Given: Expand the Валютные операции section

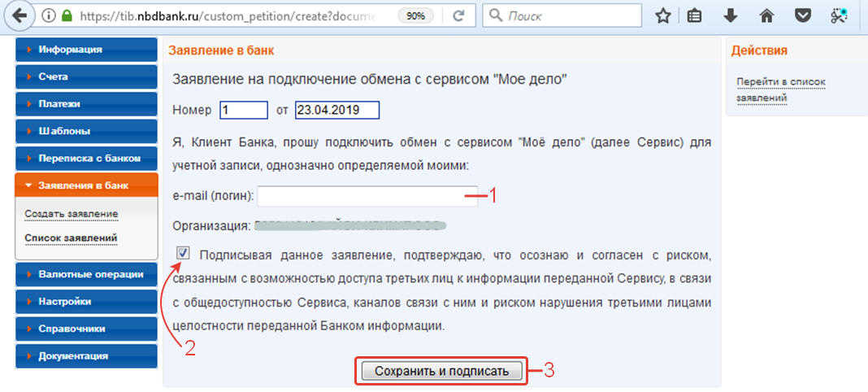Looking at the screenshot, I should click(87, 275).
